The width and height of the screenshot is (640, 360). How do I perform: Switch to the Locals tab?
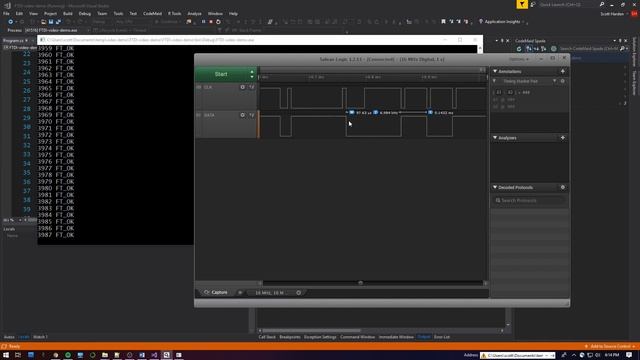24,337
